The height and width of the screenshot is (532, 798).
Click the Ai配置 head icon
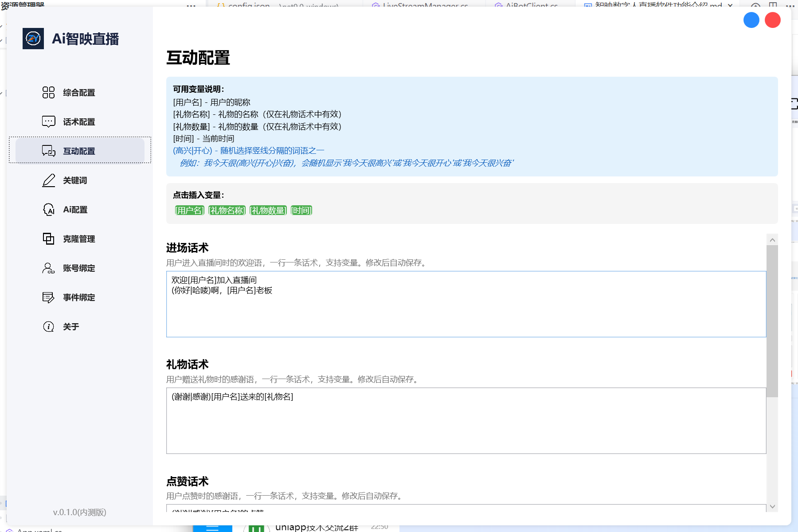[x=48, y=209]
